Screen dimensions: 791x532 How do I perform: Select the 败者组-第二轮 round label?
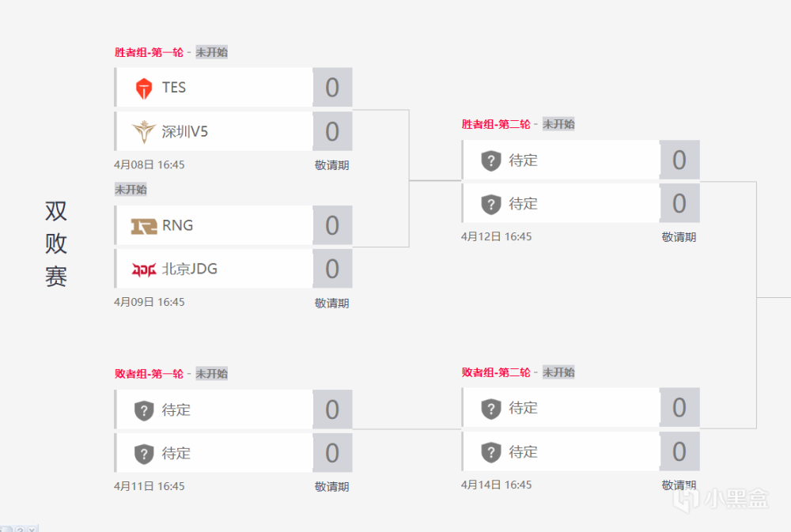pos(496,372)
